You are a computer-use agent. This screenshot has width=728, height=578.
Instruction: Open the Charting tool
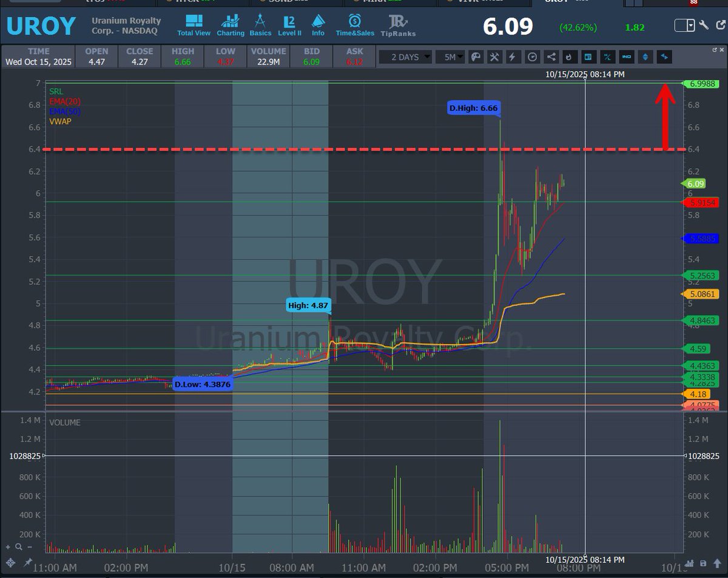[x=231, y=25]
